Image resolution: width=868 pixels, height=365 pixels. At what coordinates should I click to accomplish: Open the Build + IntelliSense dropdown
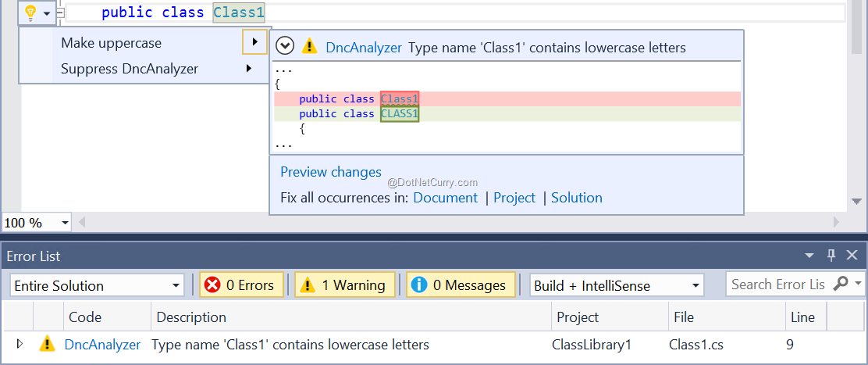point(617,286)
